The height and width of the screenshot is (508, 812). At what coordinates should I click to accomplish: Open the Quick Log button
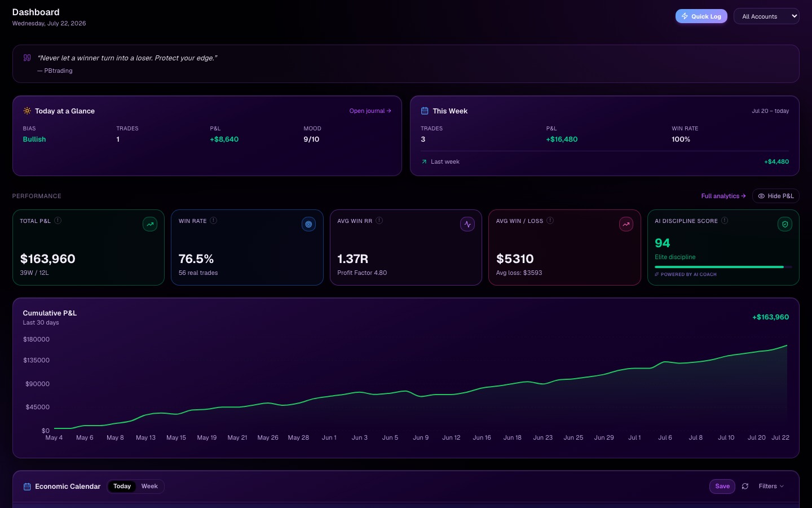coord(701,16)
